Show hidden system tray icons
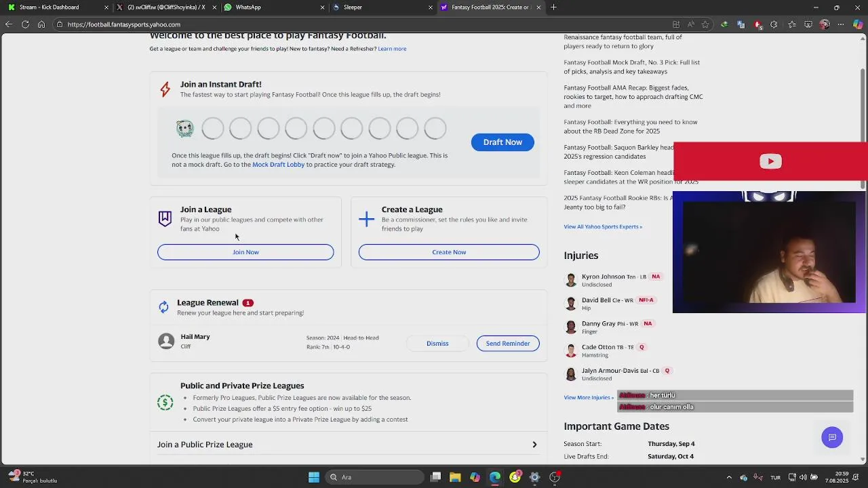 pyautogui.click(x=729, y=477)
